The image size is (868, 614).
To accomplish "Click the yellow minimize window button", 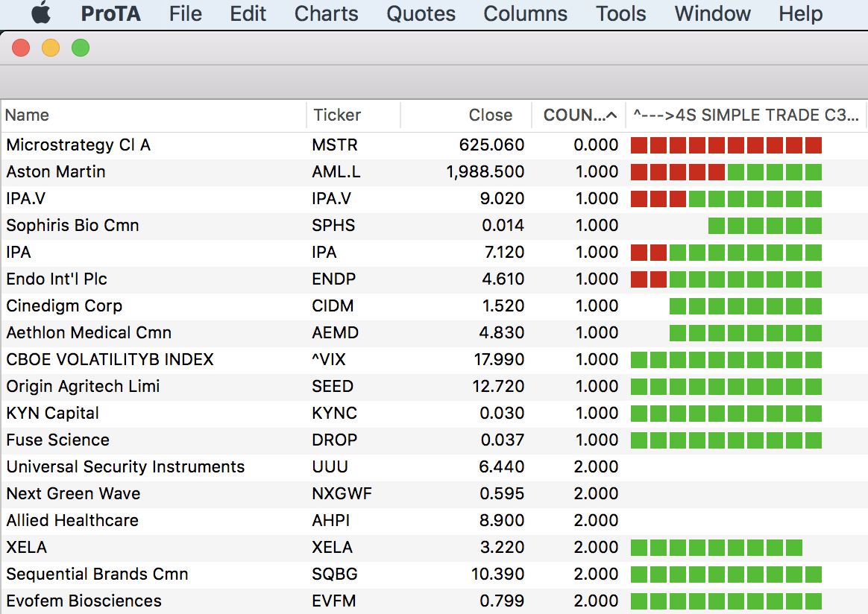I will [51, 48].
